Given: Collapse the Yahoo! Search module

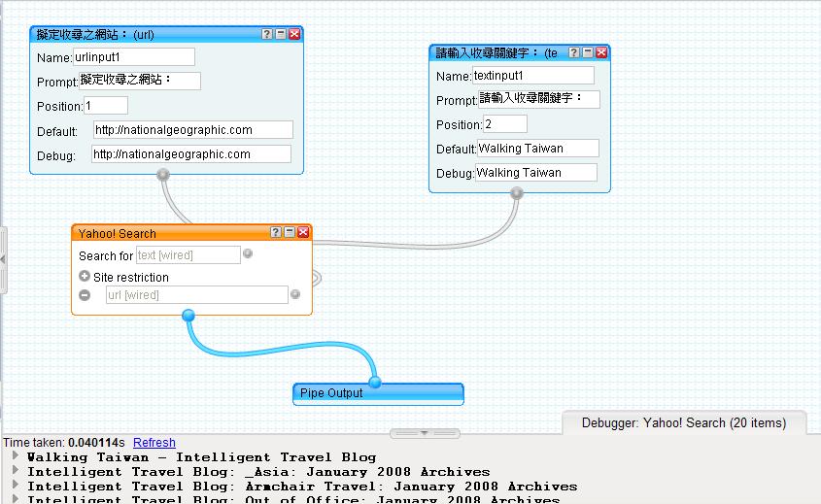Looking at the screenshot, I should click(x=290, y=232).
